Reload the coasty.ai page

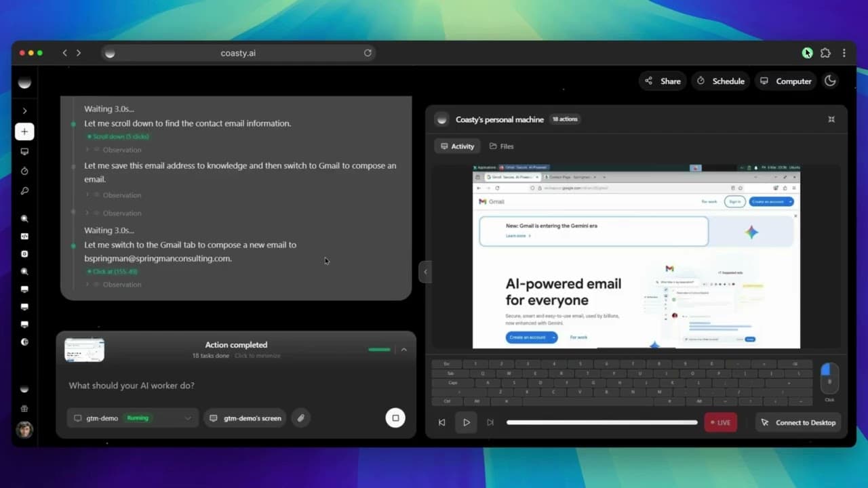coord(368,53)
